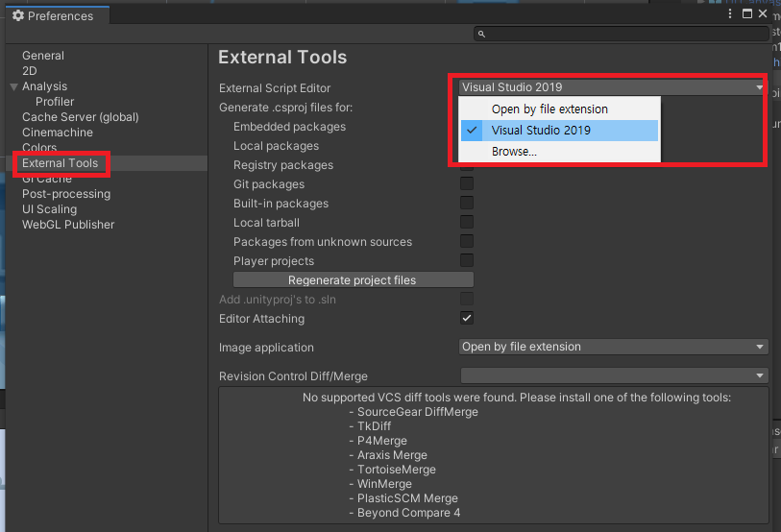Open 2D preferences

pos(30,71)
